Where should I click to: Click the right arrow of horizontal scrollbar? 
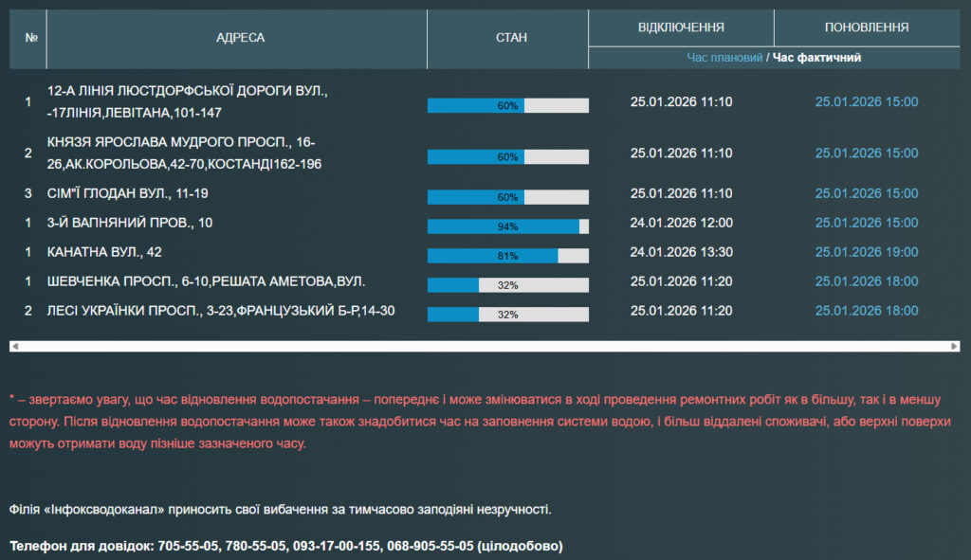click(955, 346)
